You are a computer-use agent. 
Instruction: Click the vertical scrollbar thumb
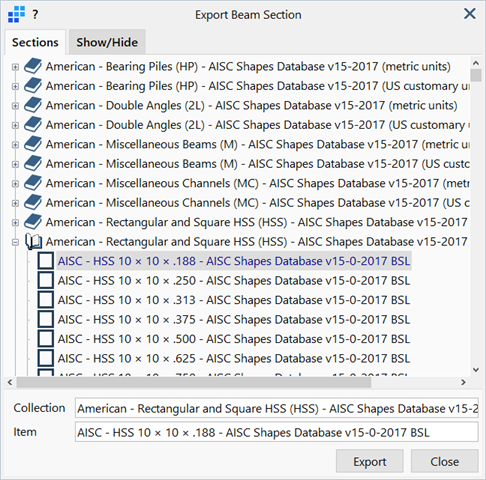476,75
